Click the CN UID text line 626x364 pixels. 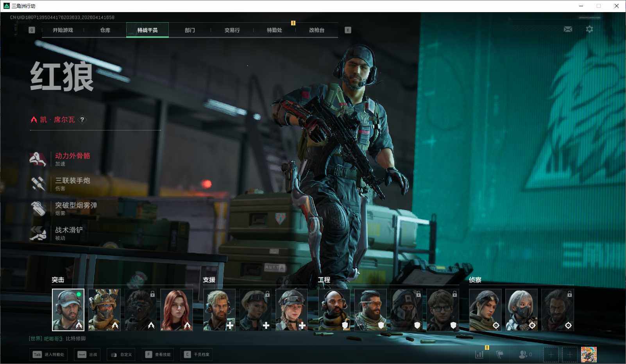[x=62, y=18]
